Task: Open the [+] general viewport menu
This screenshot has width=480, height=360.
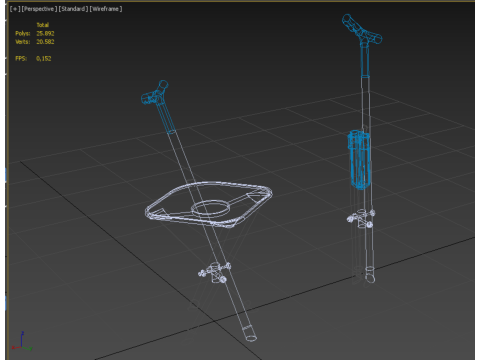Action: coord(15,9)
